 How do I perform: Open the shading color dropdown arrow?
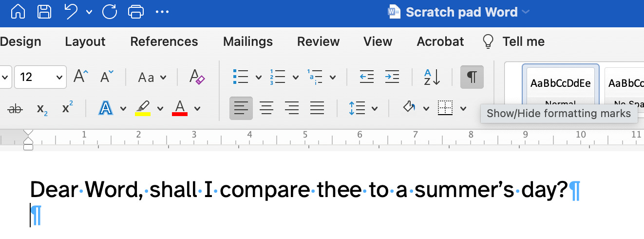[x=426, y=108]
